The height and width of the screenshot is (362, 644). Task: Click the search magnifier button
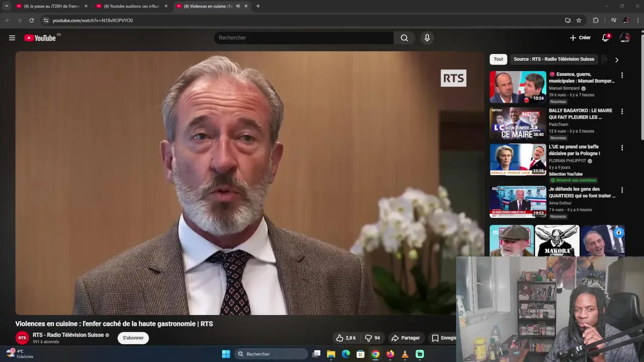tap(404, 38)
